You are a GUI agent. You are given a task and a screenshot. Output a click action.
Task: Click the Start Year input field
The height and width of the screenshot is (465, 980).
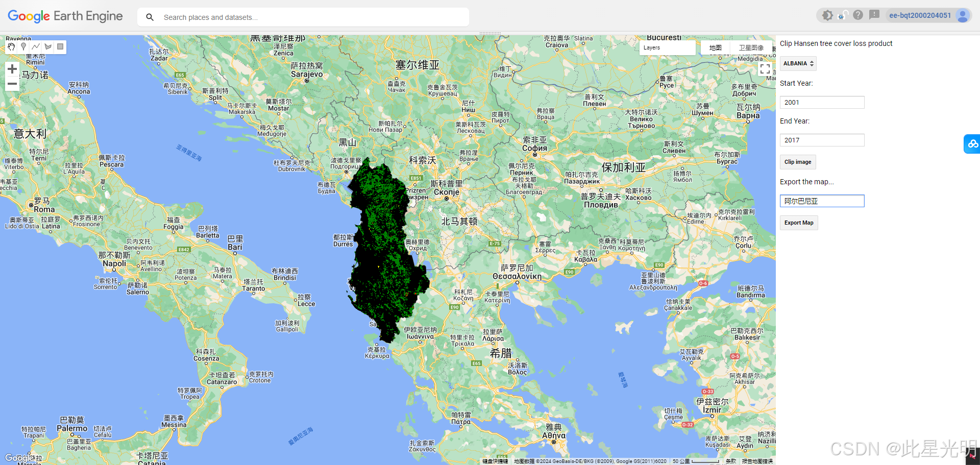click(x=822, y=102)
